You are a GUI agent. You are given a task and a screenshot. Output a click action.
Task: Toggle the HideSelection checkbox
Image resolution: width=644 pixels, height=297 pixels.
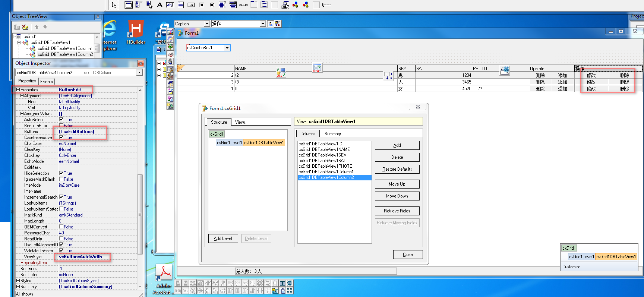pos(61,173)
